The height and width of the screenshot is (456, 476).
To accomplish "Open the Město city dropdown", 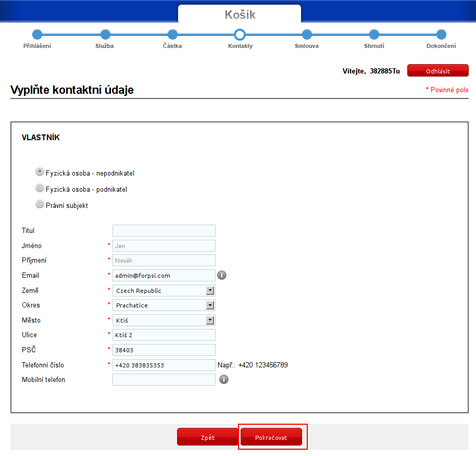I will coord(164,321).
